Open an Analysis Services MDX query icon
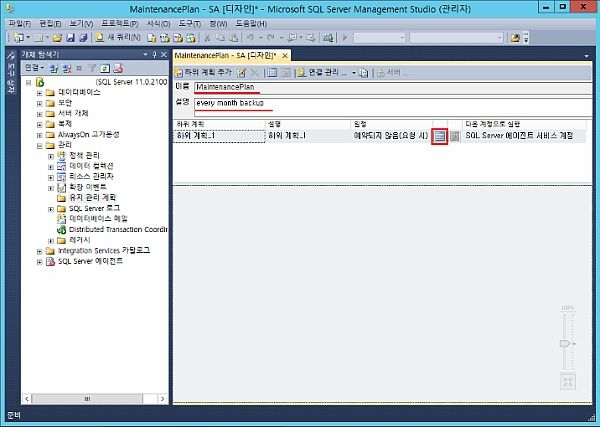600x427 pixels. tap(165, 38)
